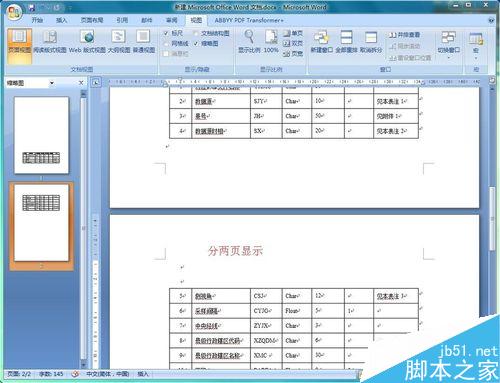Choose 双页 (Two Pages) zoom option
This screenshot has width=500, height=383.
293,43
